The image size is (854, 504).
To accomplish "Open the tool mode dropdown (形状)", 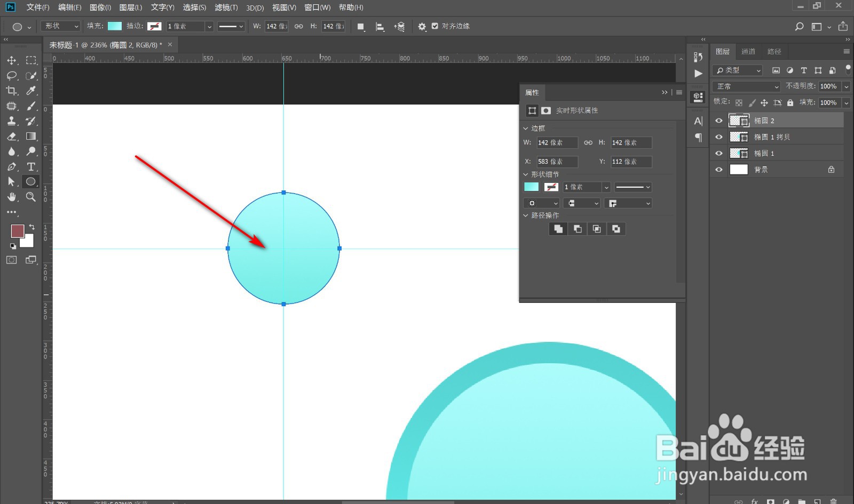I will click(x=60, y=26).
